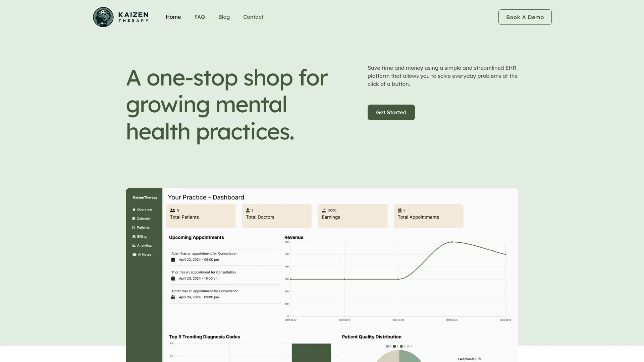Click the Get Started button
The width and height of the screenshot is (644, 362).
(x=391, y=112)
